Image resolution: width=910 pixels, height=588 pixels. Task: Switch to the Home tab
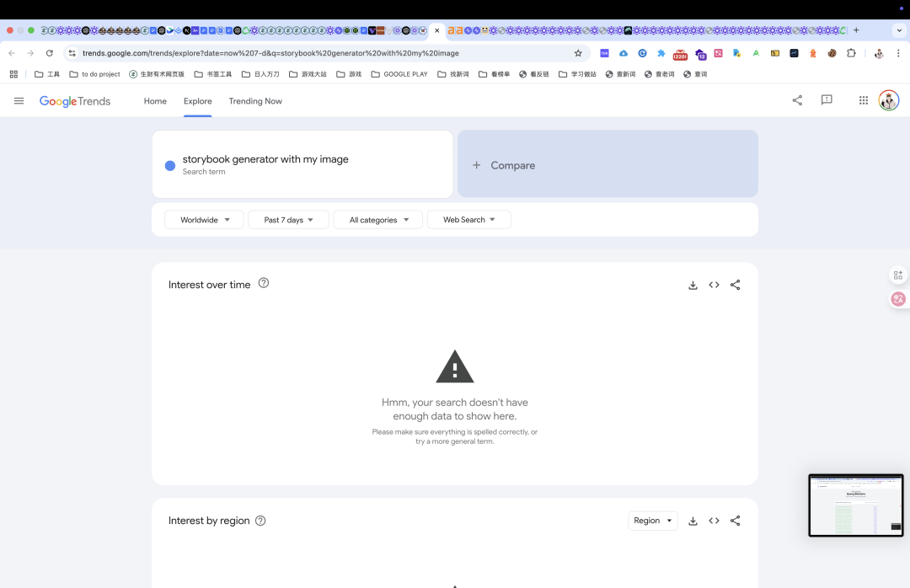(x=155, y=101)
